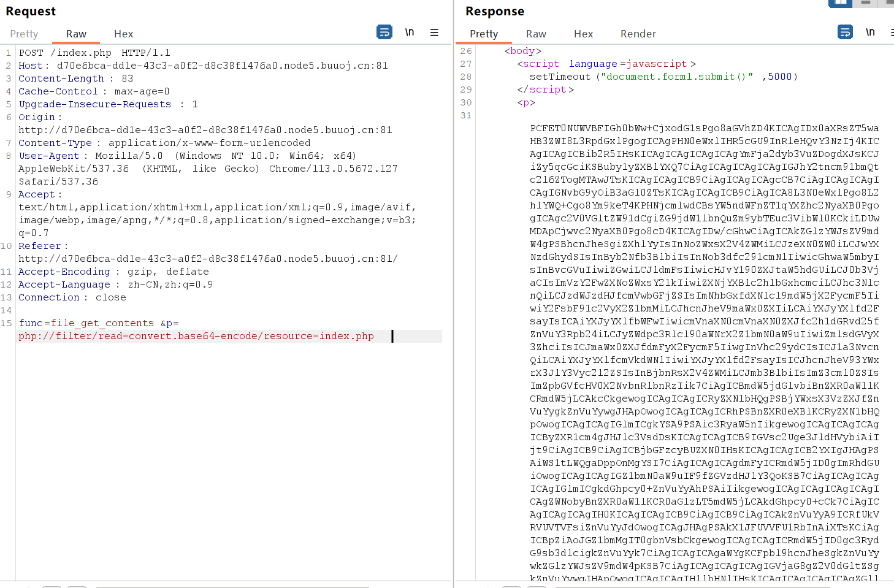
Task: Click the 'POST /index.php HTTP/1.1' request line
Action: click(x=94, y=53)
